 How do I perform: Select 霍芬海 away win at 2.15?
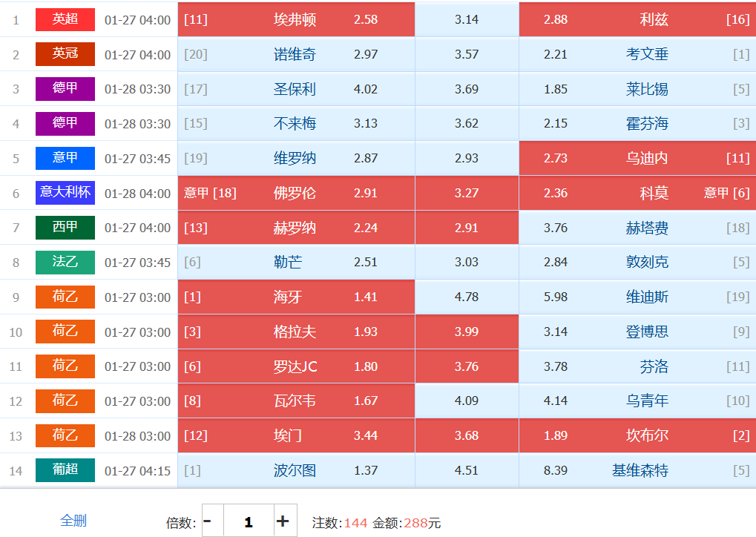637,123
